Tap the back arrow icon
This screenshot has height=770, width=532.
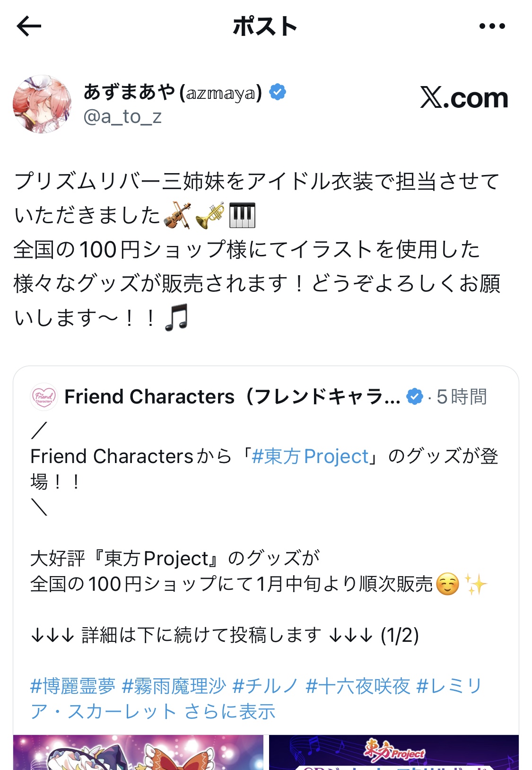[29, 26]
